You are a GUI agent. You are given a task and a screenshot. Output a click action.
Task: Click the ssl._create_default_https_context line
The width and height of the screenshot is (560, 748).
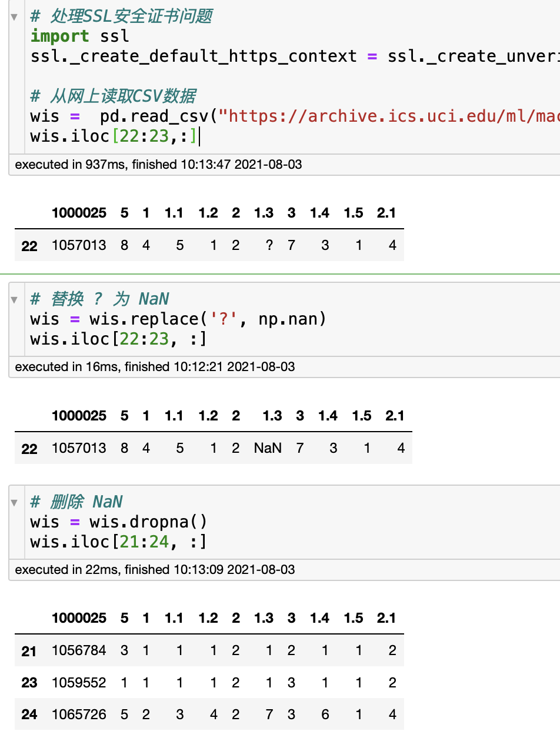click(295, 56)
